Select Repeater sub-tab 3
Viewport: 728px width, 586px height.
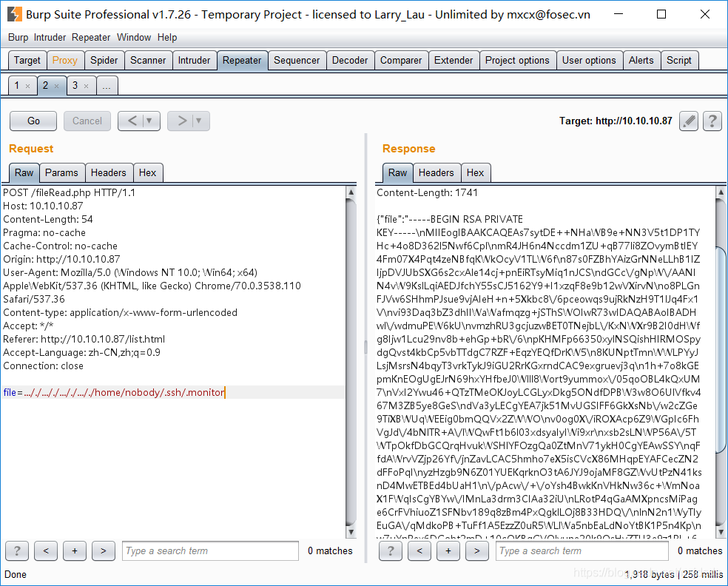[81, 85]
